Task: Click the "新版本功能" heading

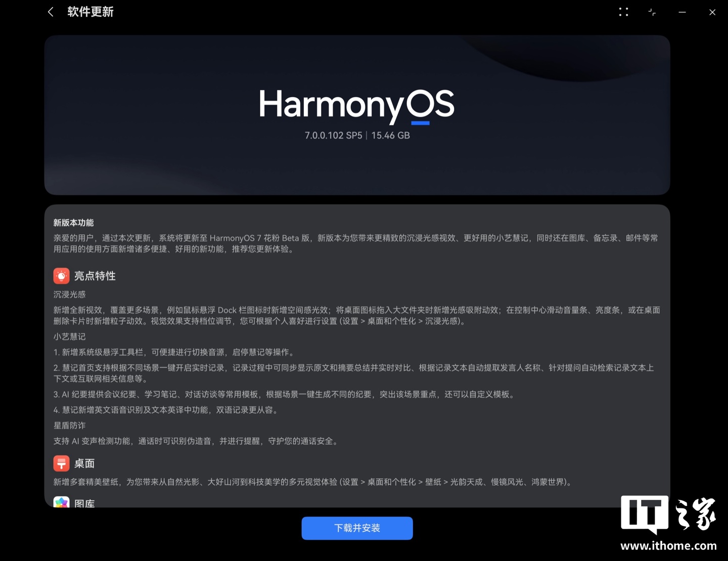Action: [74, 223]
